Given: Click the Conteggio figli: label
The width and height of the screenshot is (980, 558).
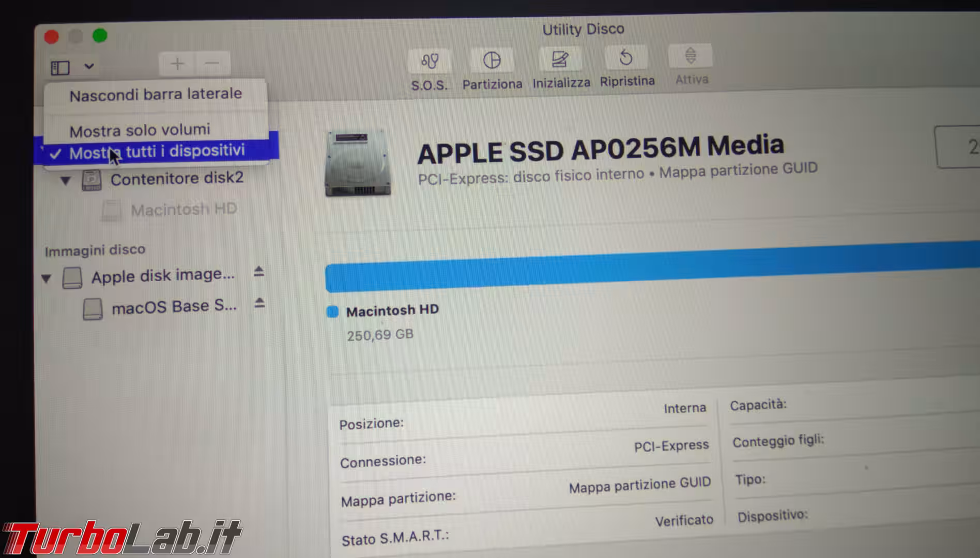Looking at the screenshot, I should 778,441.
